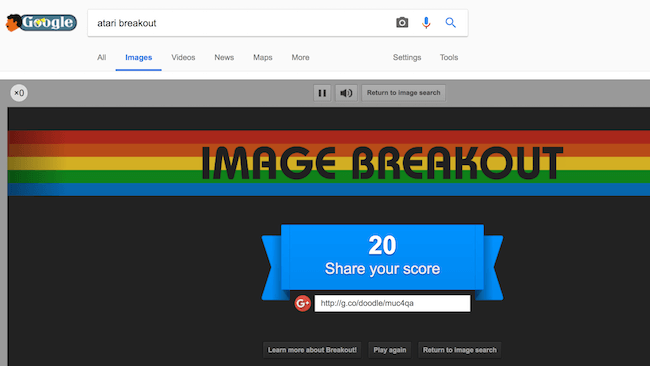
Task: Open search by image camera icon
Action: coord(402,22)
